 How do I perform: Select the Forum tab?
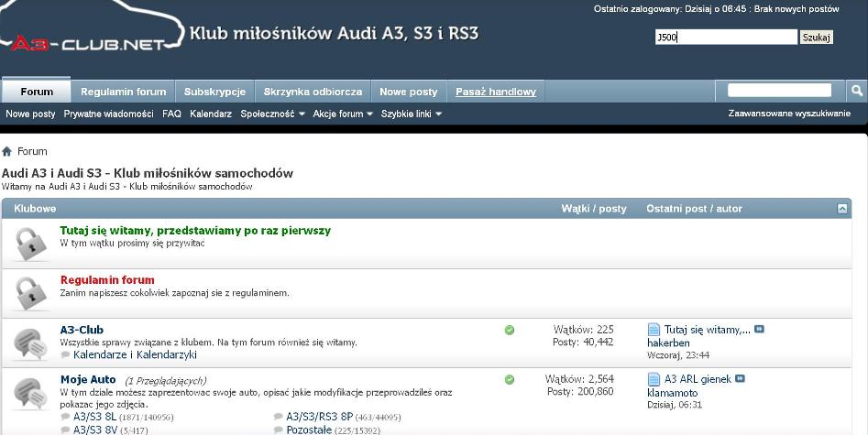(37, 92)
